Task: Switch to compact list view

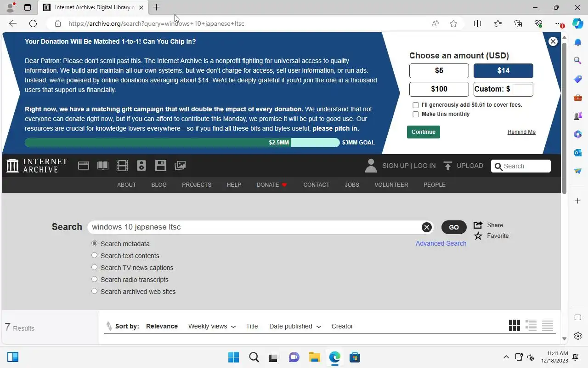Action: click(548, 325)
